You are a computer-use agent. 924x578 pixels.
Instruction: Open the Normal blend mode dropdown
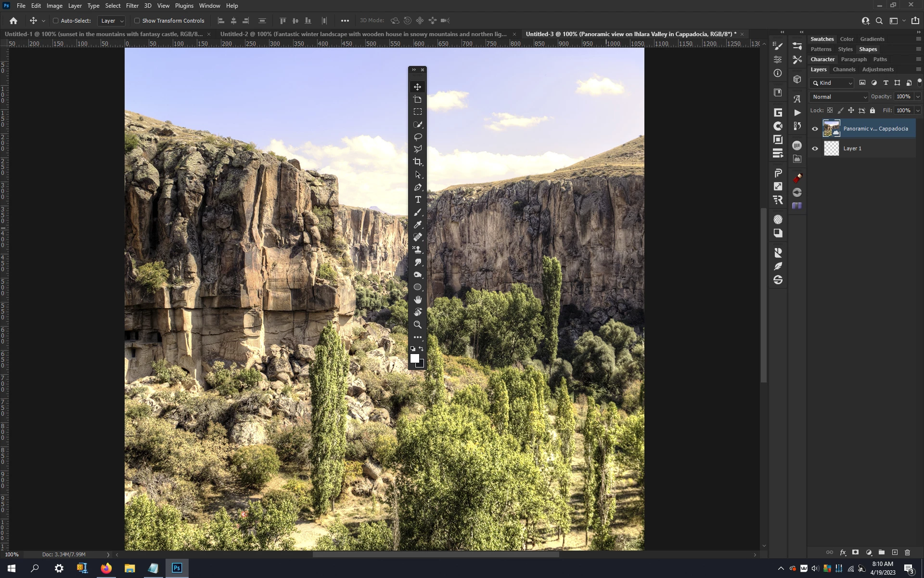point(839,97)
